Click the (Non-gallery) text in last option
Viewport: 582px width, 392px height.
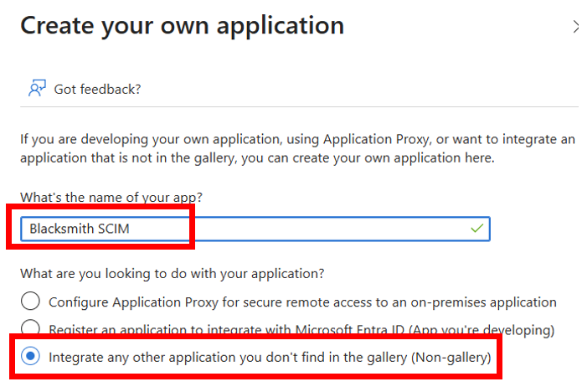(x=451, y=357)
